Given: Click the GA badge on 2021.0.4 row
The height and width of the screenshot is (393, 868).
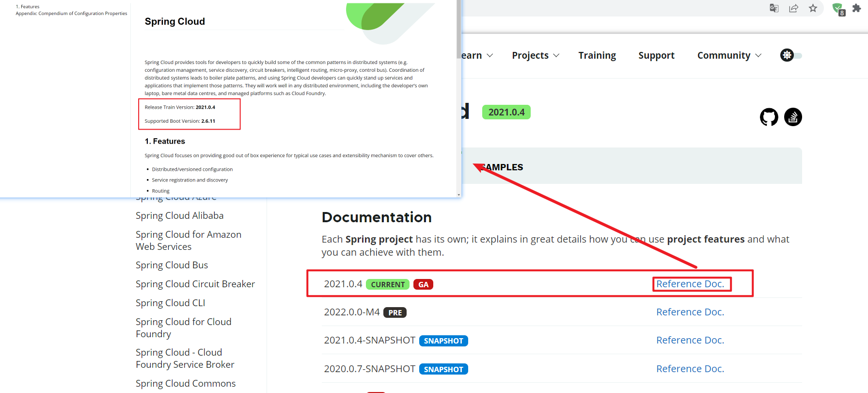Looking at the screenshot, I should click(x=424, y=284).
